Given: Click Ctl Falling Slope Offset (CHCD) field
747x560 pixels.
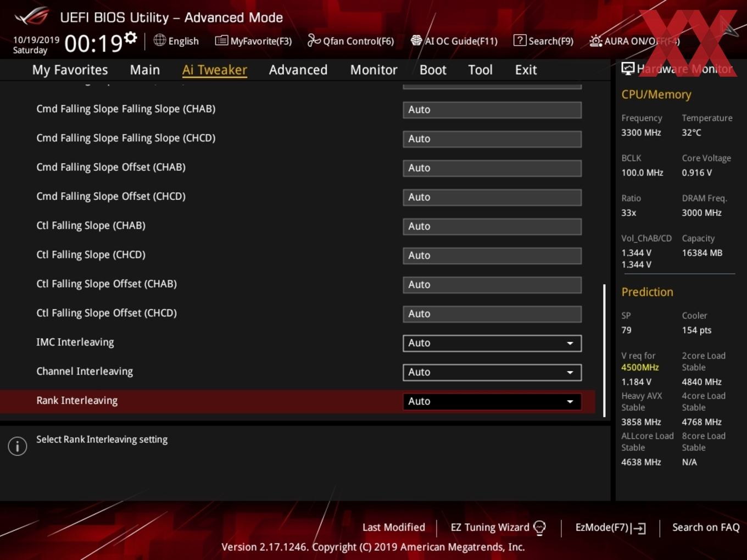Looking at the screenshot, I should click(x=492, y=313).
